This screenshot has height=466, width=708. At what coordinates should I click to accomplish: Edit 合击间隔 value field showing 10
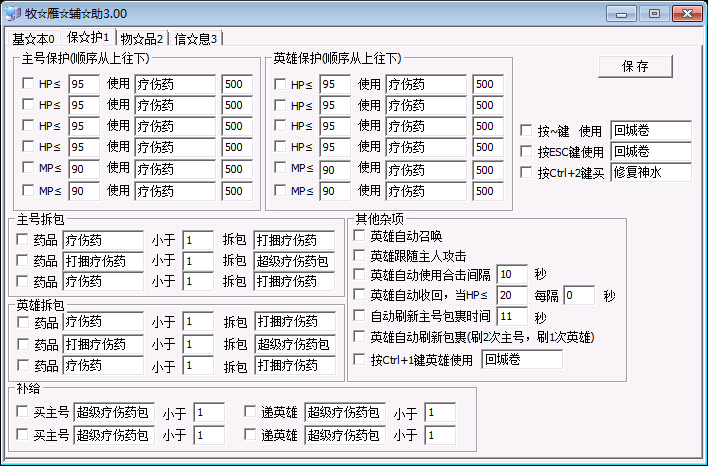pyautogui.click(x=512, y=274)
